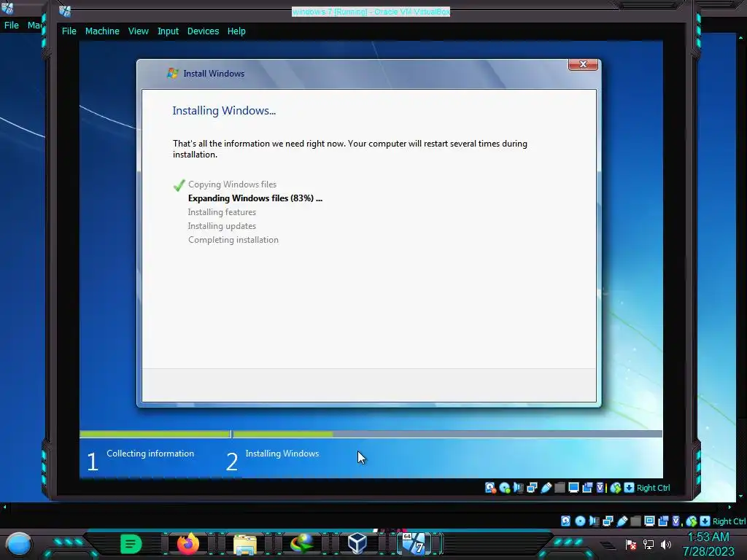Click the scroll-down arrow of the background window

pyautogui.click(x=741, y=496)
